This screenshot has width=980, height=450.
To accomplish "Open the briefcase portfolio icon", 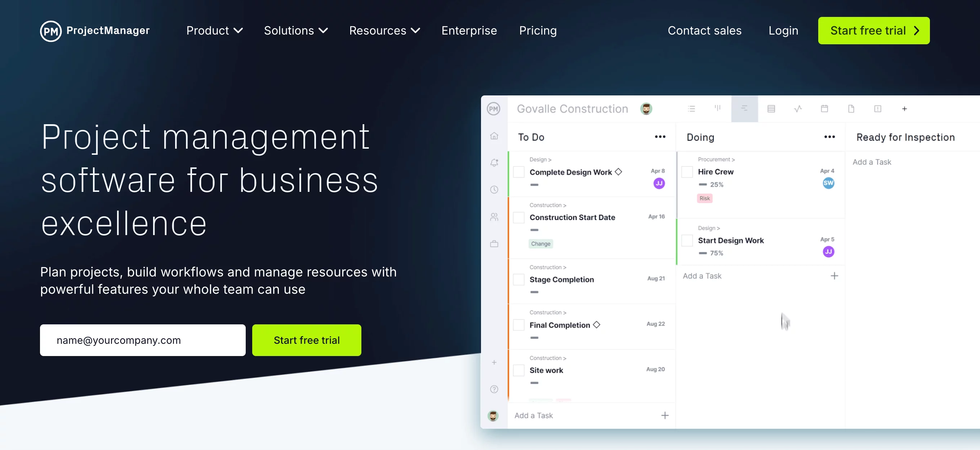I will tap(494, 244).
